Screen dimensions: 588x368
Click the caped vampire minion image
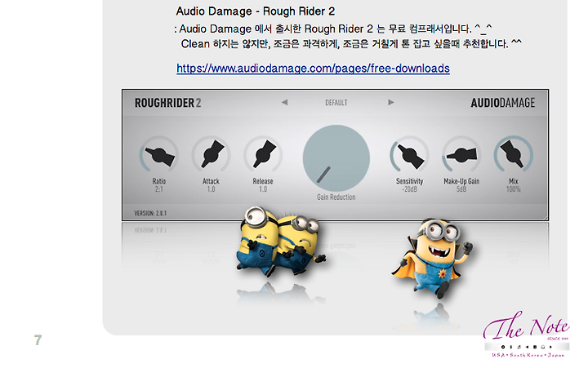(432, 259)
